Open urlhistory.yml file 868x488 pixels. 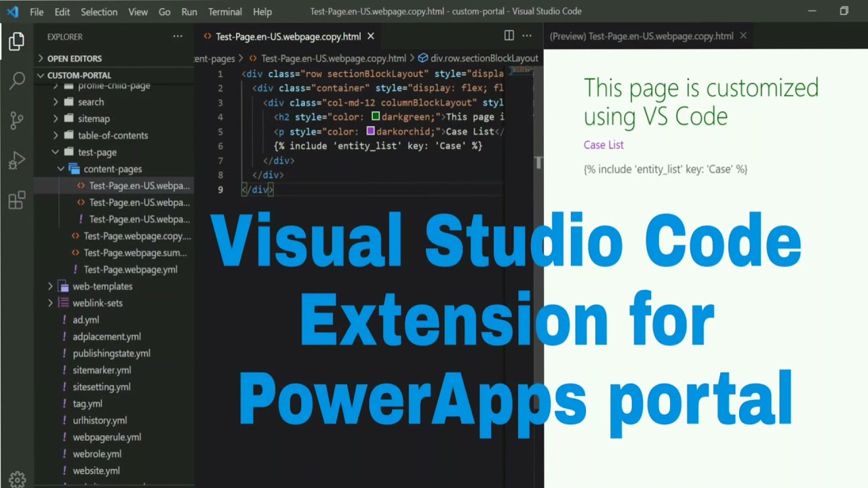click(x=100, y=420)
